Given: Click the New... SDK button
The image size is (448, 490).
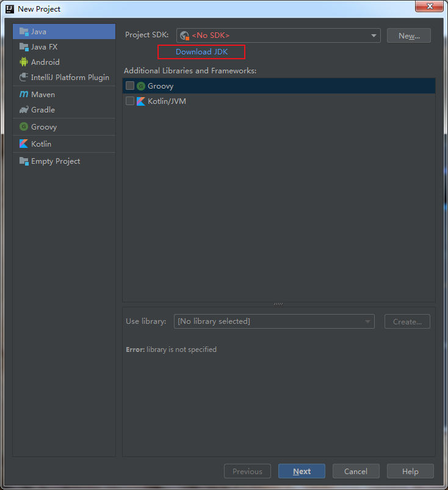Looking at the screenshot, I should [x=409, y=35].
